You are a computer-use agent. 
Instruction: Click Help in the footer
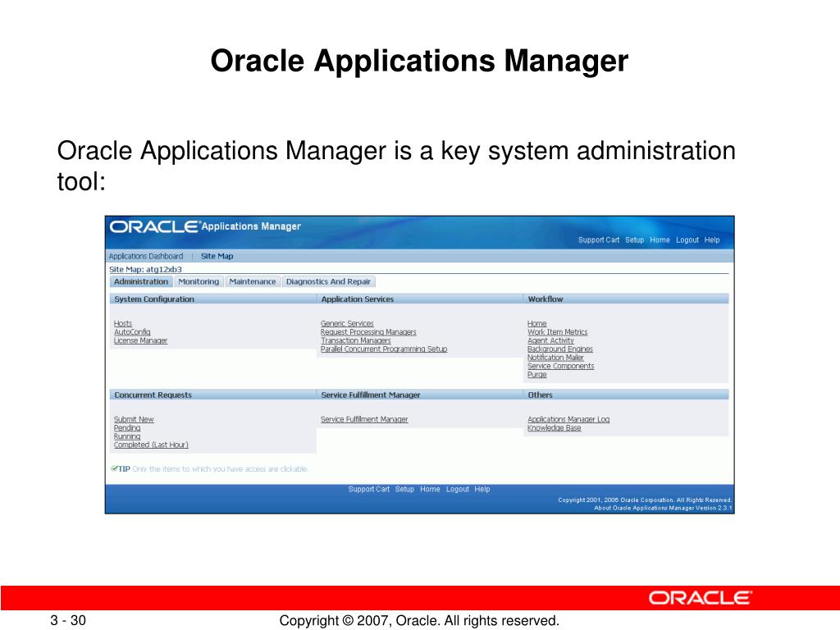[482, 489]
